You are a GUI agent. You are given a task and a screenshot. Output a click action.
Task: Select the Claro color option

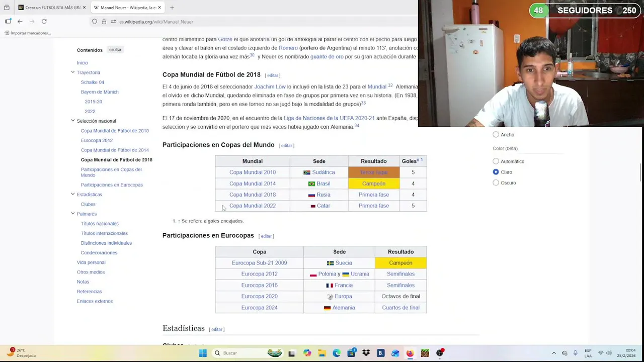[x=496, y=172]
